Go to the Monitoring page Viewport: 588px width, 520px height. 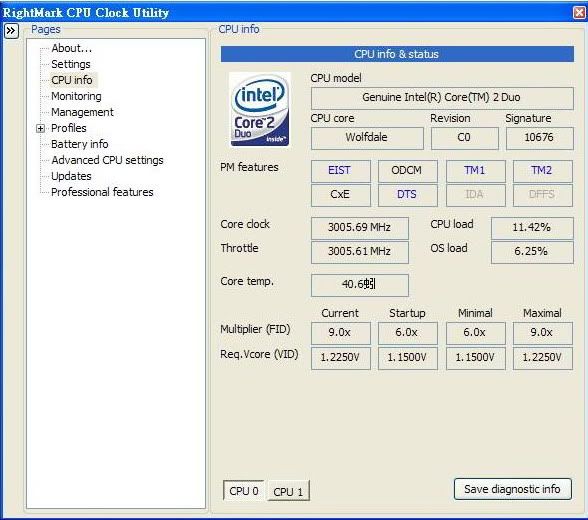(76, 96)
